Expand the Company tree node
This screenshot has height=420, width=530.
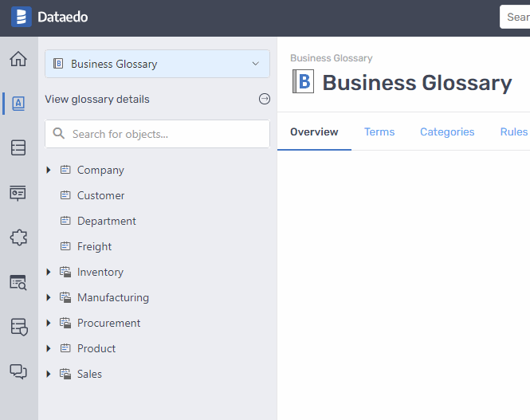(x=49, y=170)
